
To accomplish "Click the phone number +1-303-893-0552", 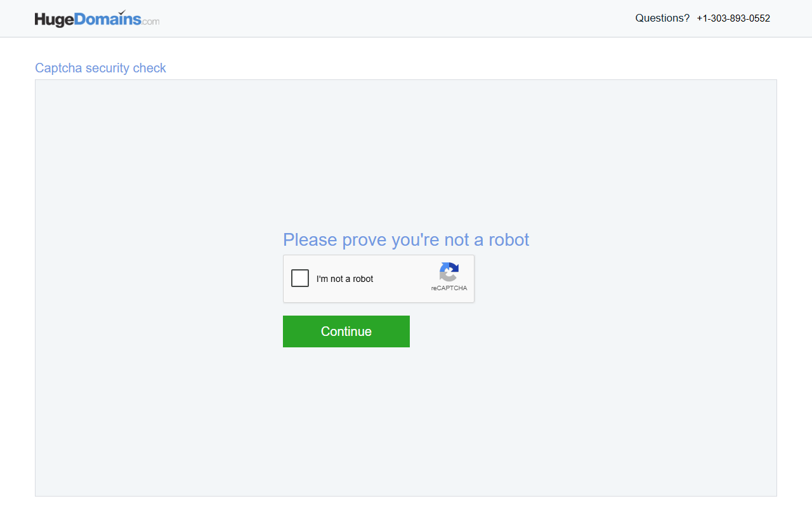I will click(733, 18).
